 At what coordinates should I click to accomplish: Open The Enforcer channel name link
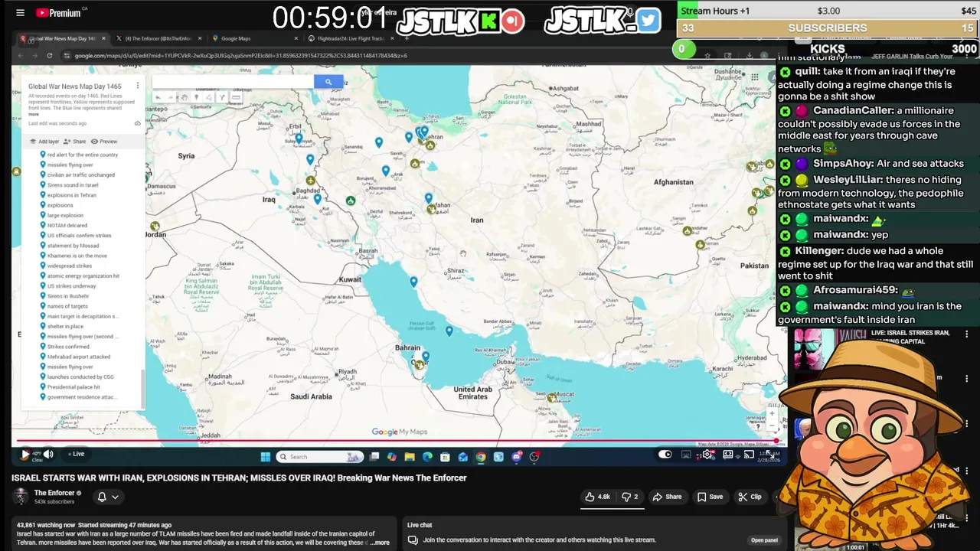pyautogui.click(x=54, y=493)
